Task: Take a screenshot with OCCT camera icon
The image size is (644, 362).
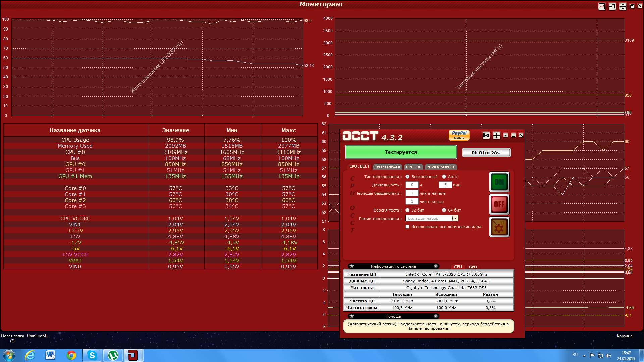Action: pos(486,135)
